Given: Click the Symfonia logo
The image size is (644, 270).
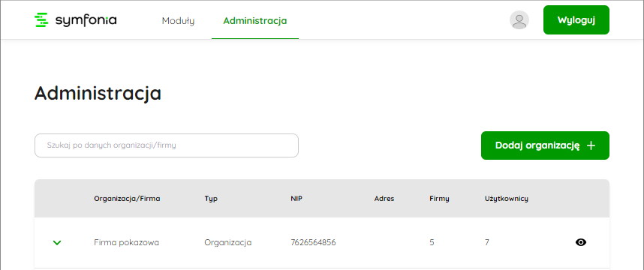Looking at the screenshot, I should pos(75,20).
